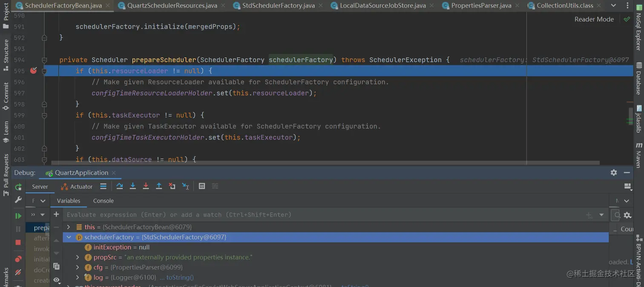Open the Console tab
This screenshot has width=644, height=287.
[103, 201]
